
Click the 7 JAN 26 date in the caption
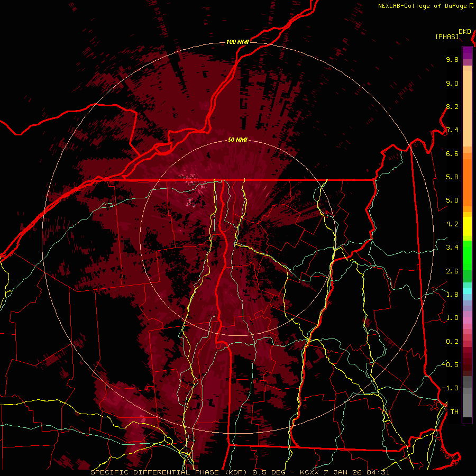[344, 472]
